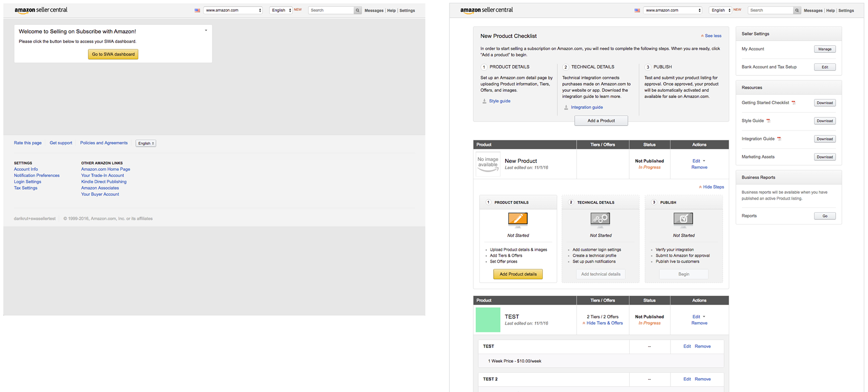
Task: Click Remove on the TEST 2 tier row
Action: (x=703, y=379)
